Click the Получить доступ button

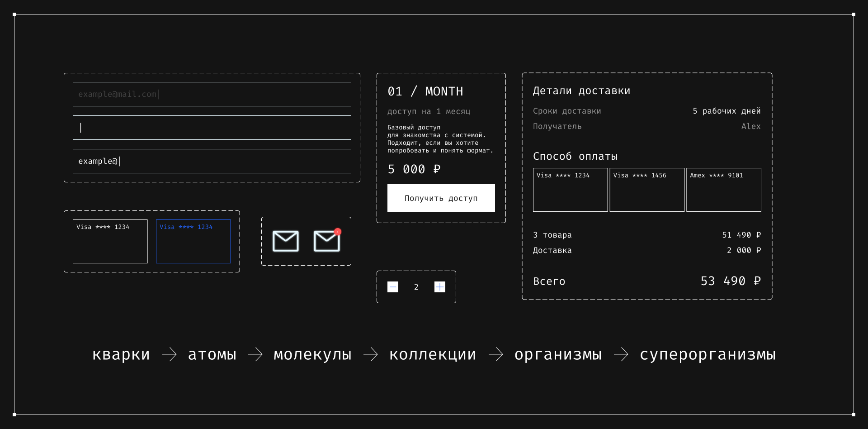(x=441, y=198)
